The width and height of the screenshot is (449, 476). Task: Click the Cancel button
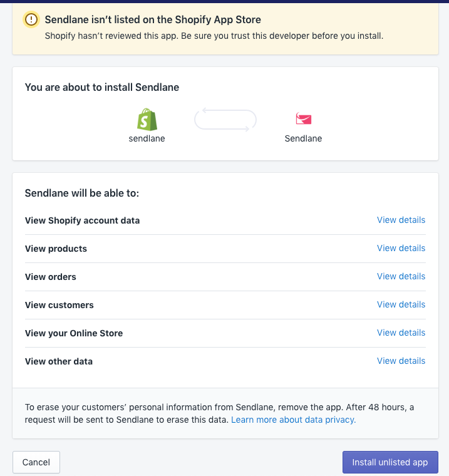coord(36,462)
